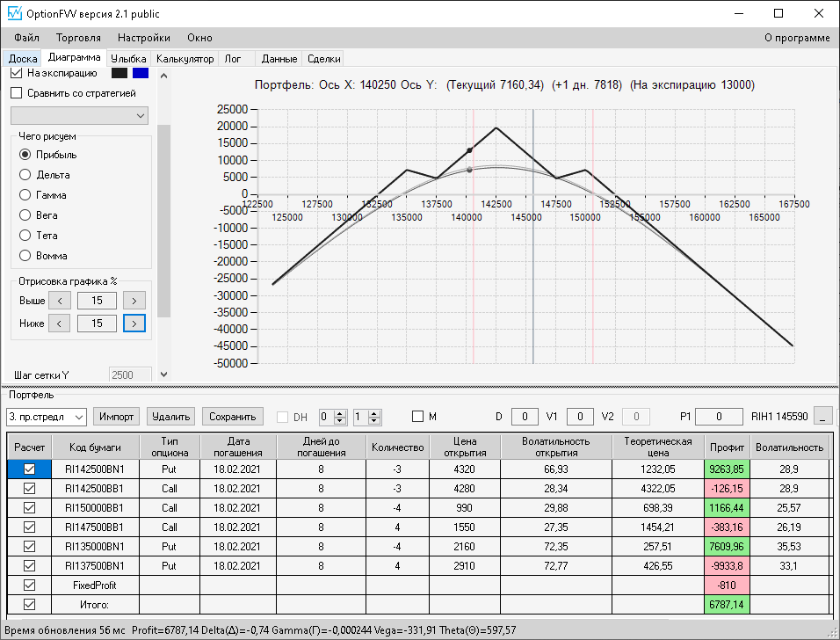Select the Дельта radio button
840x640 pixels.
(x=25, y=175)
